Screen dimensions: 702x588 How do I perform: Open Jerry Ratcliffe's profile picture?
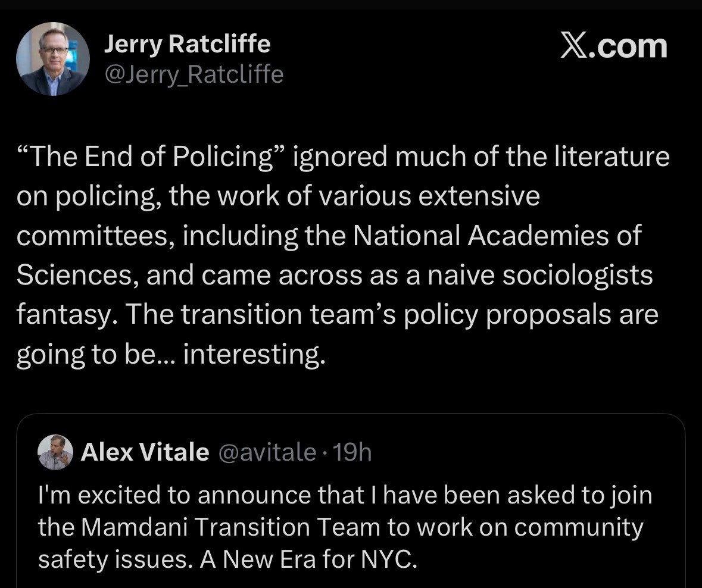(x=53, y=59)
